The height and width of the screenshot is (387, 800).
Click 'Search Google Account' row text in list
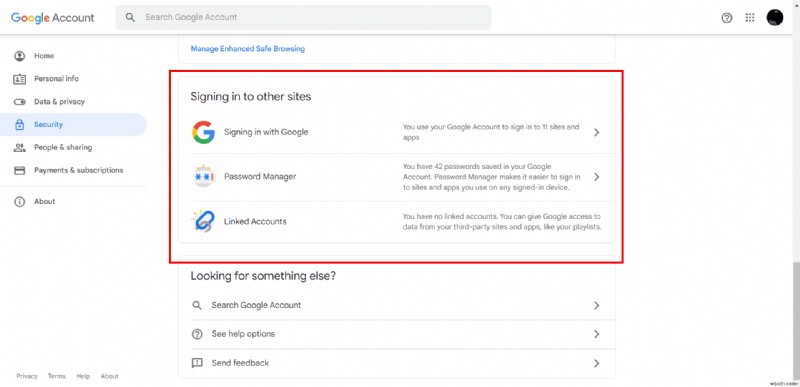[x=256, y=305]
